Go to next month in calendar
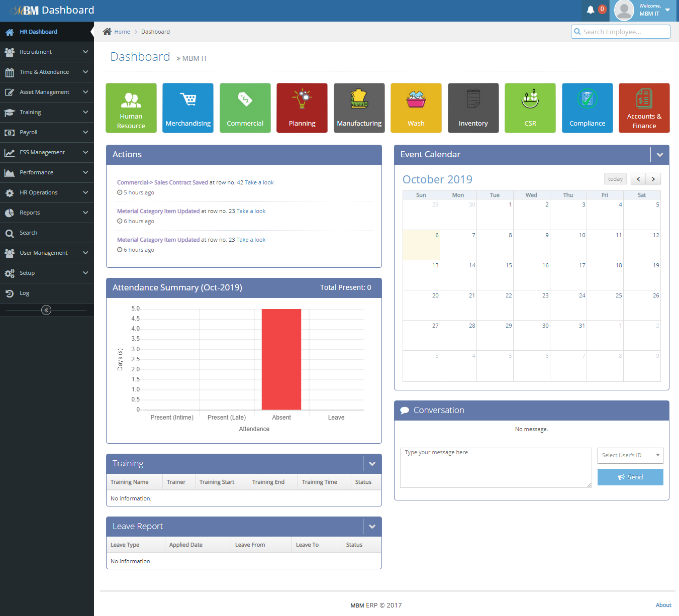The image size is (679, 616). (x=653, y=179)
